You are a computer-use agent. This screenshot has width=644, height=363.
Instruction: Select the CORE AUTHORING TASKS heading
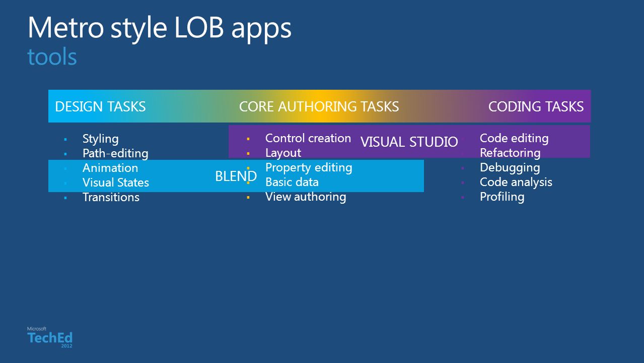[319, 106]
